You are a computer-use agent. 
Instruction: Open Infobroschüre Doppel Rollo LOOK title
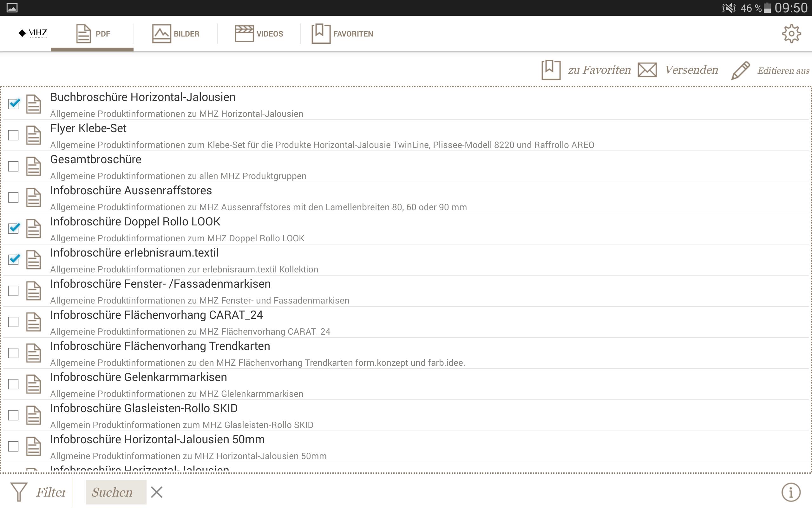pyautogui.click(x=135, y=222)
